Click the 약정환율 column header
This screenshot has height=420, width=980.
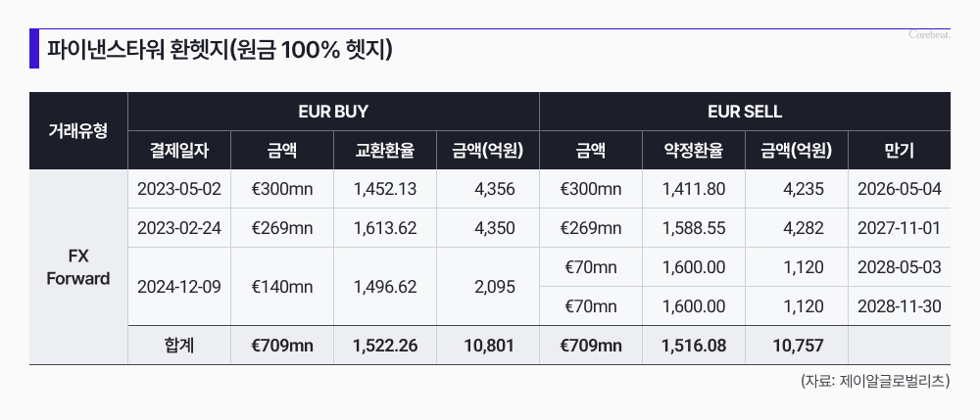tap(694, 151)
